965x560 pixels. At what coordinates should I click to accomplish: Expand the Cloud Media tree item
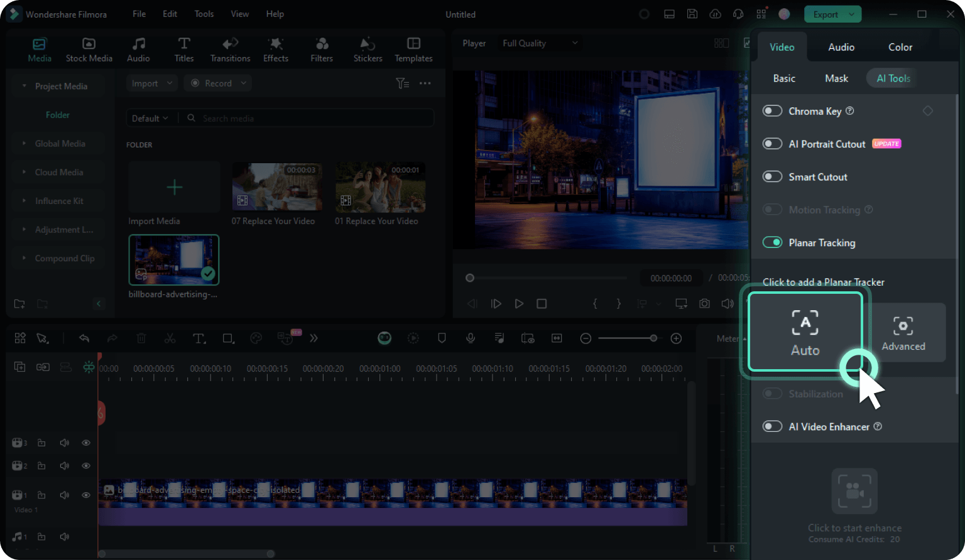24,172
